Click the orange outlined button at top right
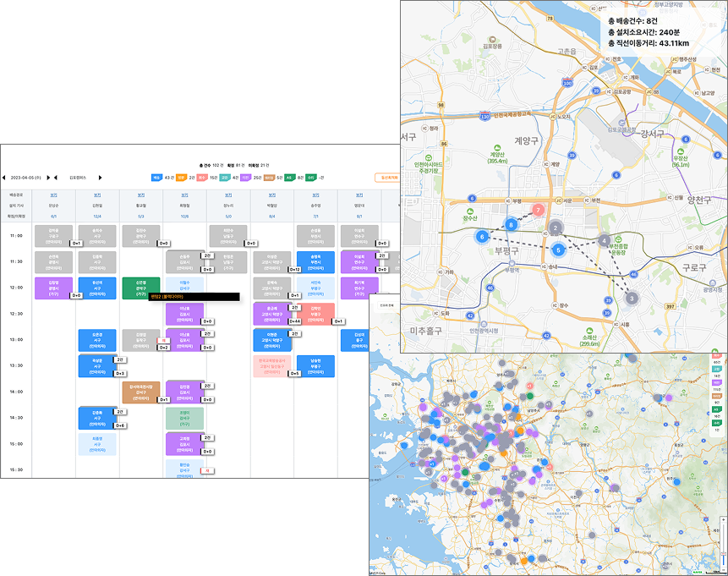Viewport: 728px width, 576px height. coord(389,178)
